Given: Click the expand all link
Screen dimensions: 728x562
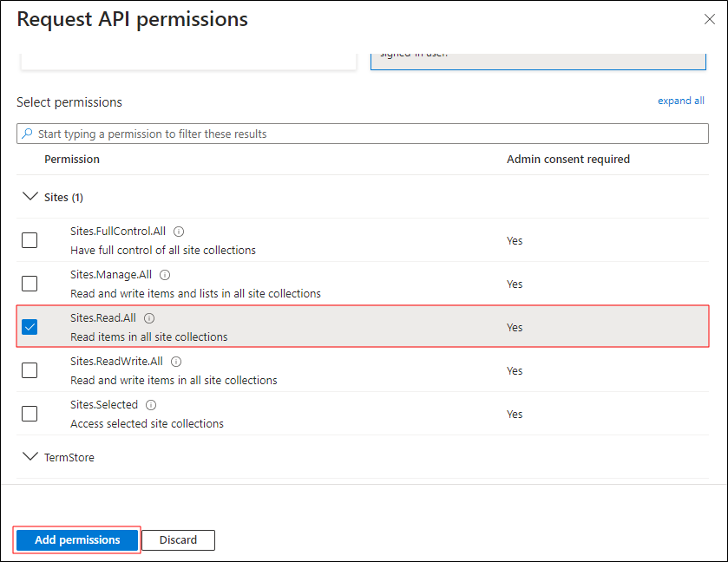Looking at the screenshot, I should pyautogui.click(x=680, y=101).
